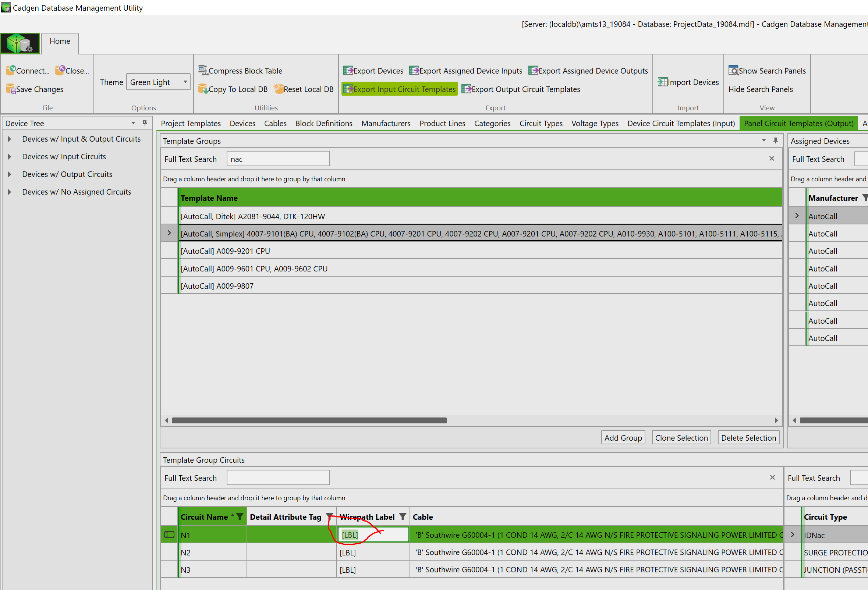Click Template Group Circuits search field
This screenshot has height=590, width=868.
(x=278, y=477)
